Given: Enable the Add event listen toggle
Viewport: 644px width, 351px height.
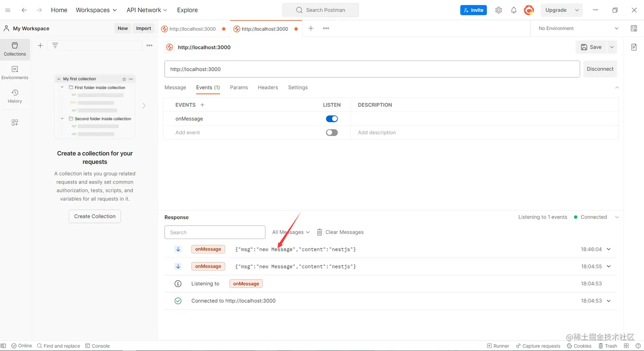Looking at the screenshot, I should tap(332, 132).
